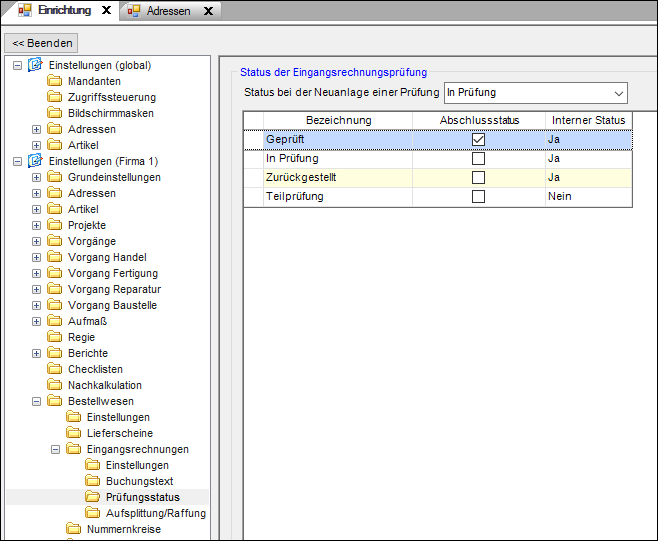Click the Projekte folder icon
This screenshot has height=541, width=658.
(55, 225)
